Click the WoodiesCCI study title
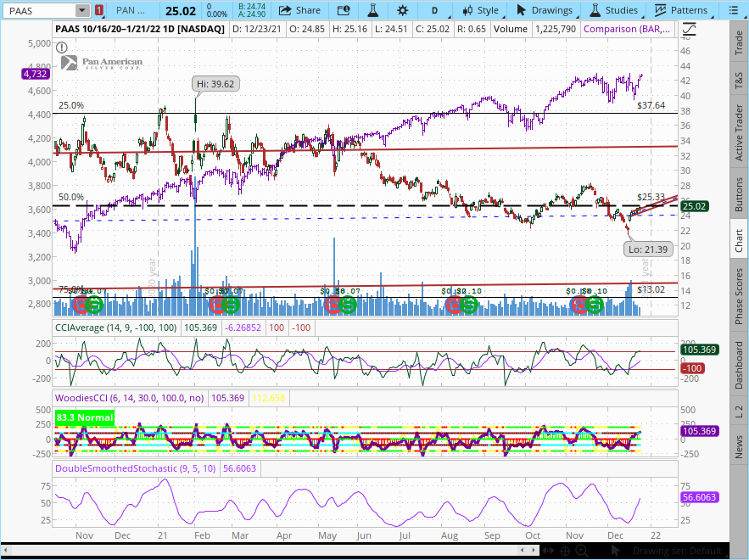The image size is (749, 560). click(130, 398)
